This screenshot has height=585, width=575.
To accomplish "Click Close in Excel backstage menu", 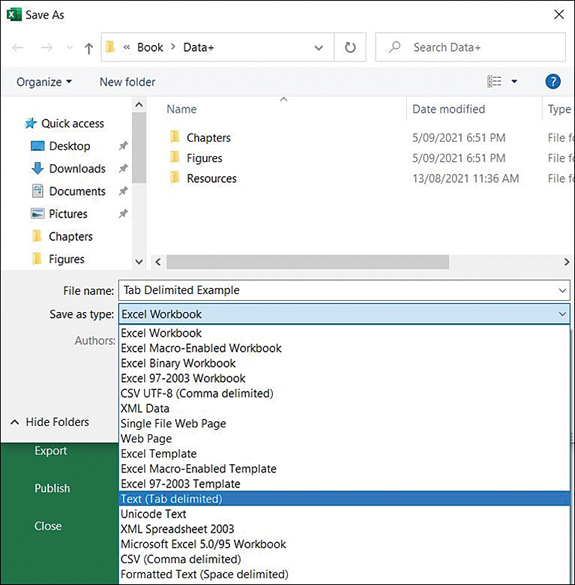I will click(48, 526).
